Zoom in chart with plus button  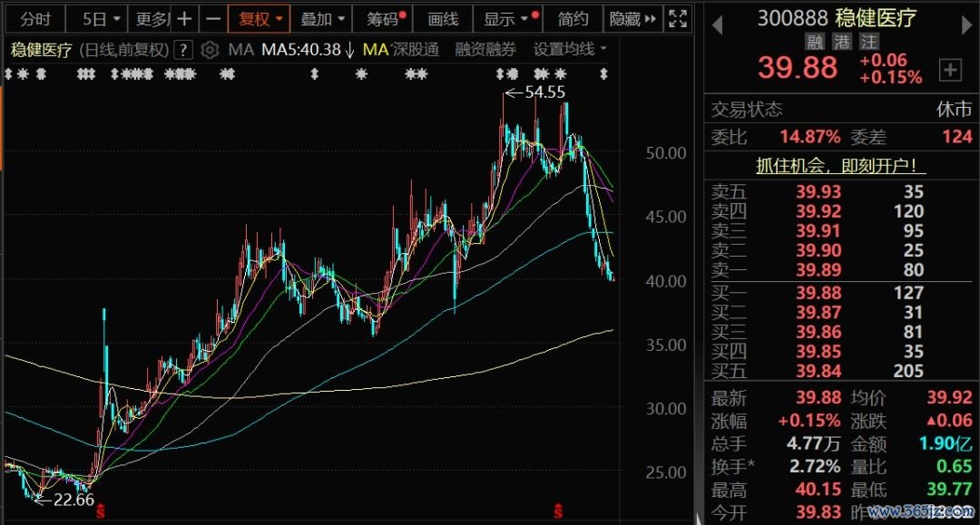click(x=184, y=19)
